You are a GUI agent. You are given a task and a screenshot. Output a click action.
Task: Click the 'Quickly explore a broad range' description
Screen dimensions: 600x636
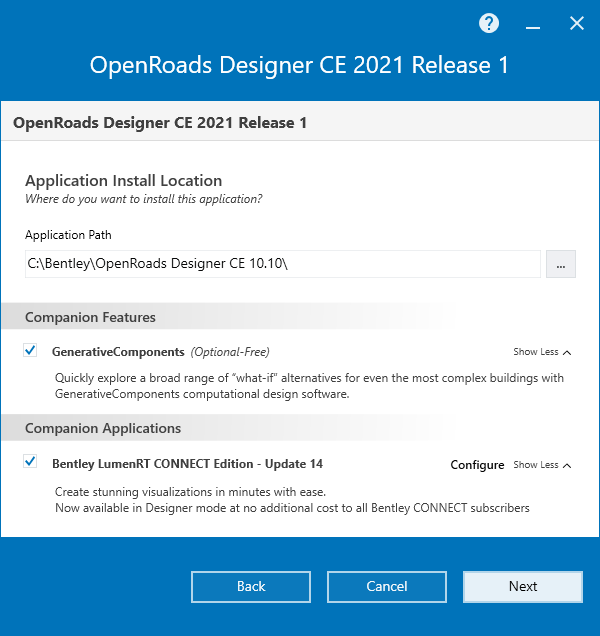(x=309, y=386)
